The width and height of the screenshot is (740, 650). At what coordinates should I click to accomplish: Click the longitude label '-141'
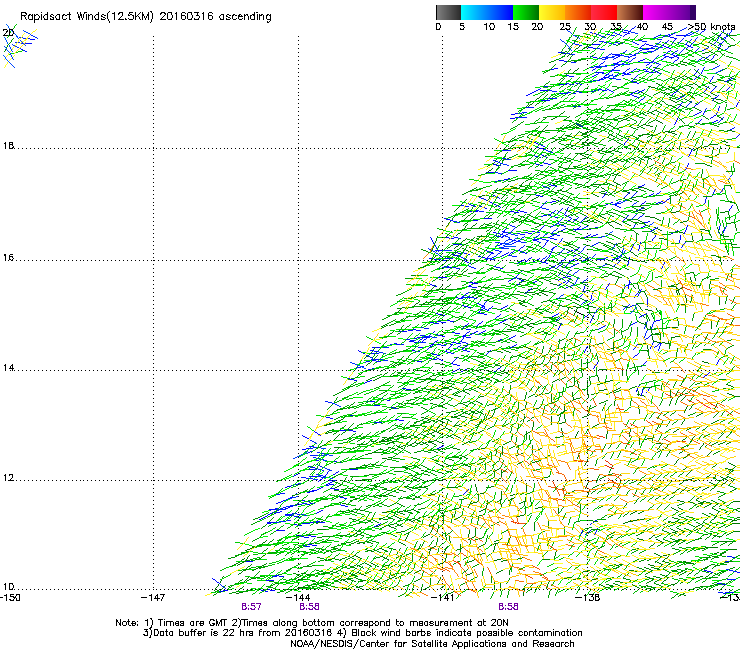coord(443,598)
